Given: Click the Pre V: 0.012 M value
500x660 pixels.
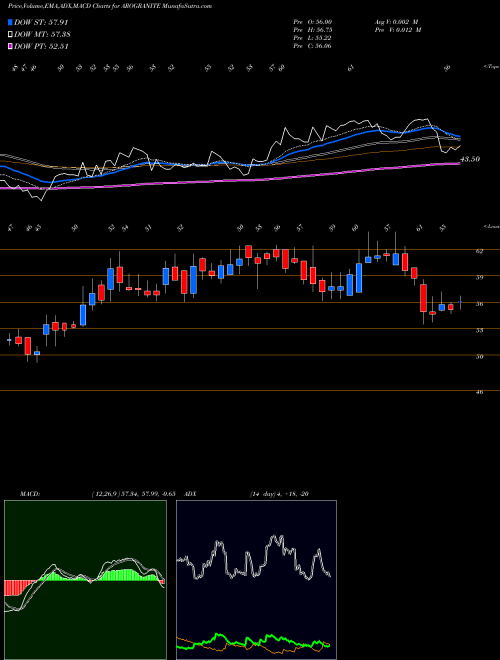Looking at the screenshot, I should click(x=397, y=30).
